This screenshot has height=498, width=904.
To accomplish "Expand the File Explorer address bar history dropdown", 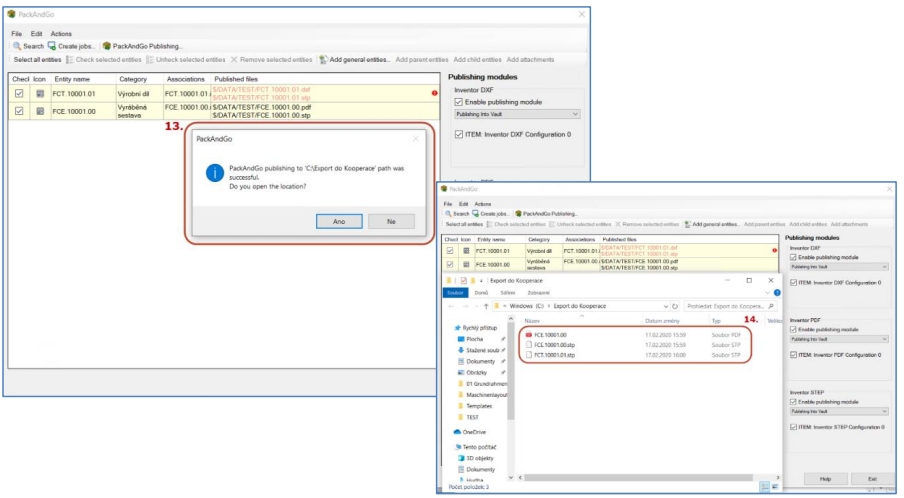I will point(666,305).
